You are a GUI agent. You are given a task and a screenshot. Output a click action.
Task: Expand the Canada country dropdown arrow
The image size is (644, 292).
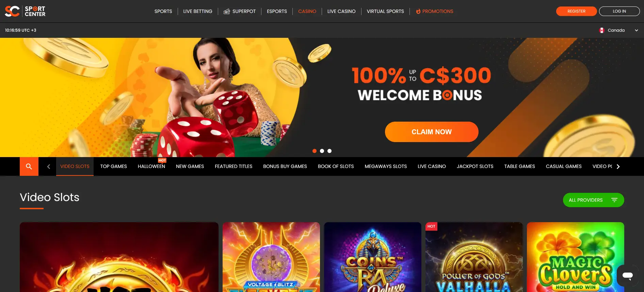[x=637, y=30]
